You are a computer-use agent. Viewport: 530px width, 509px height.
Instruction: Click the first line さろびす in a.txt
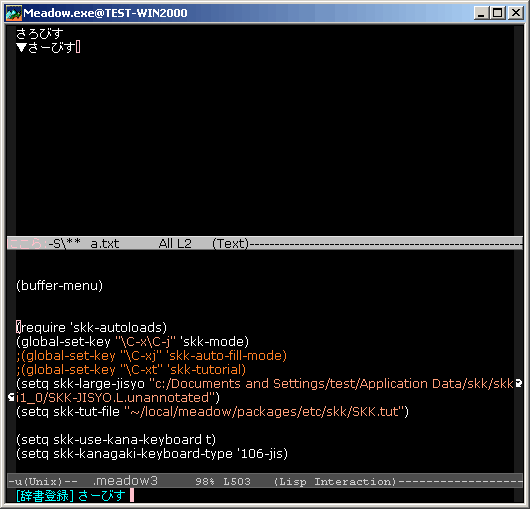tap(40, 33)
